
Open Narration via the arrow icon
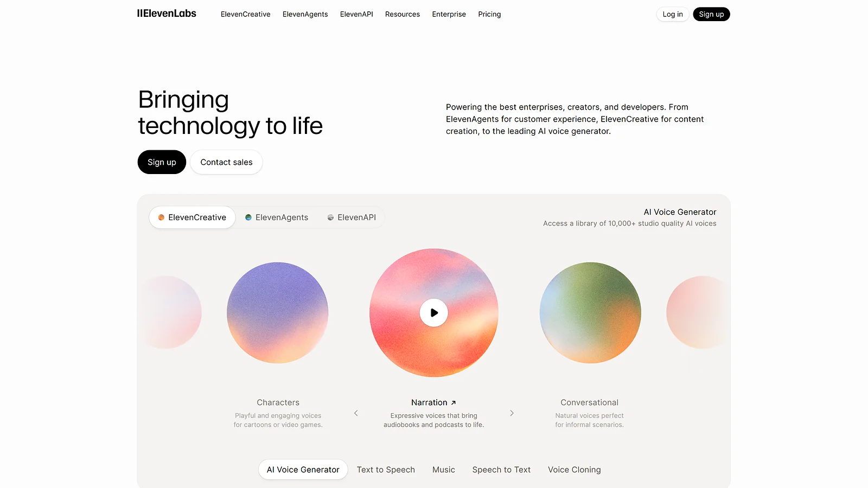(x=454, y=403)
